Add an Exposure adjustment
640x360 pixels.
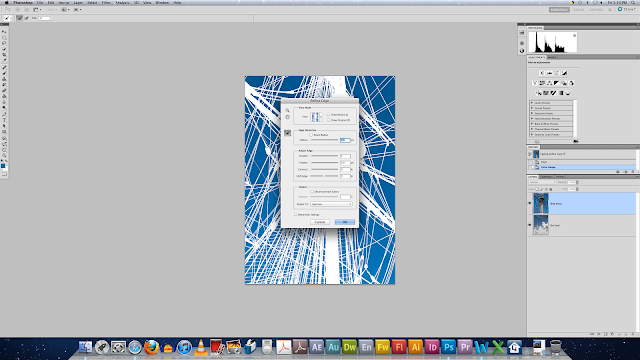(x=564, y=73)
